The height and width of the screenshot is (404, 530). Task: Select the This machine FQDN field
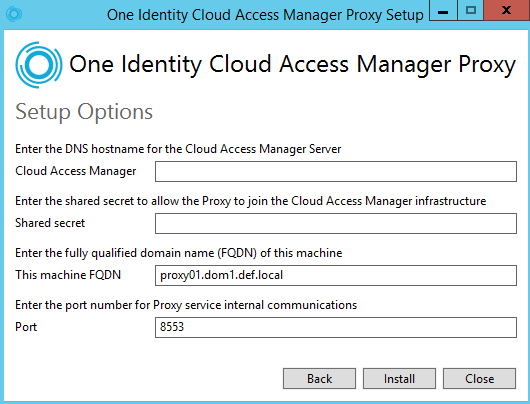336,276
